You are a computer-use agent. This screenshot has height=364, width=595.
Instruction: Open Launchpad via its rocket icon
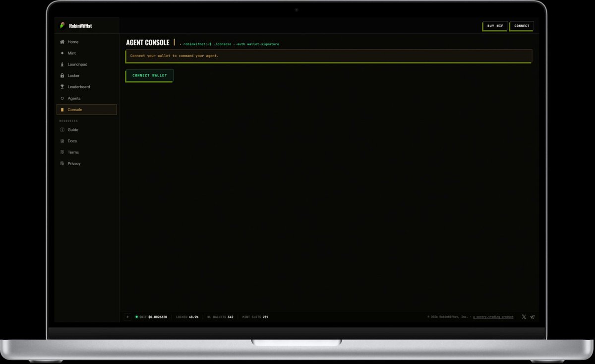tap(62, 64)
